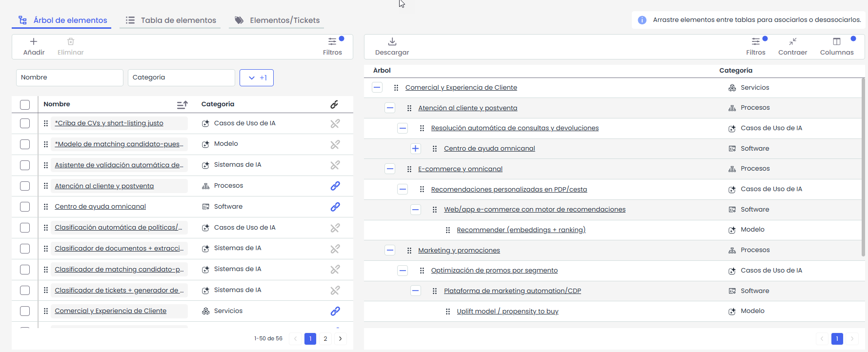Click the Descargar download icon

point(392,41)
